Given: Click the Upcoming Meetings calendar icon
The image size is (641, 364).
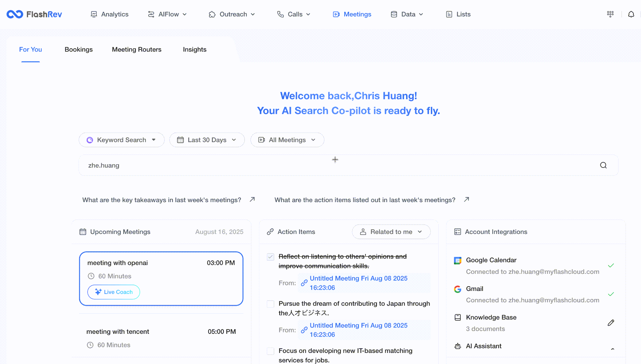Looking at the screenshot, I should coord(83,232).
